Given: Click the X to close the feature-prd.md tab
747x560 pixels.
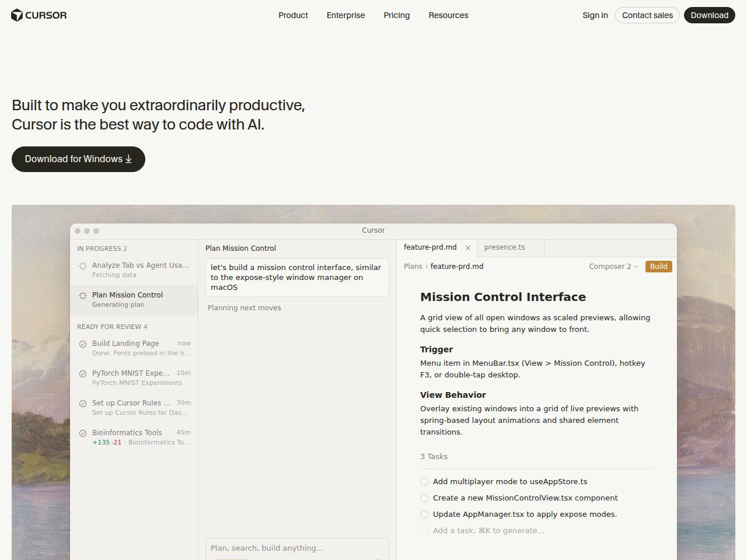Looking at the screenshot, I should [468, 247].
